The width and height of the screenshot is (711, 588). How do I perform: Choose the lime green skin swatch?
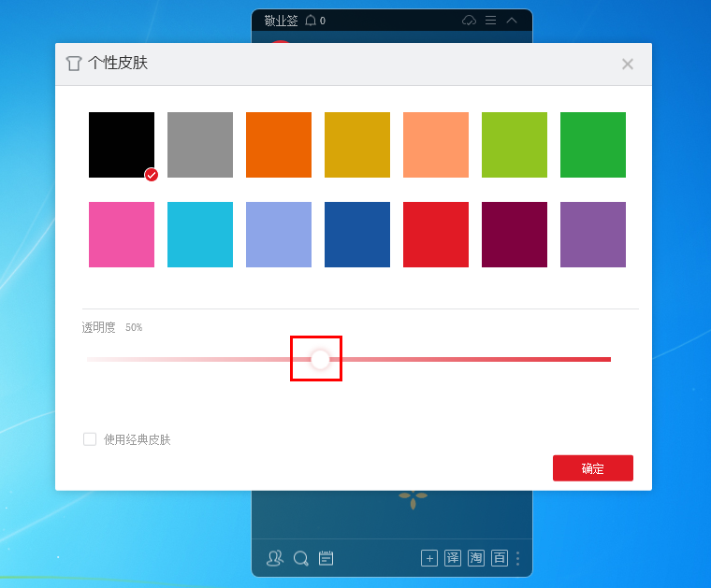515,145
